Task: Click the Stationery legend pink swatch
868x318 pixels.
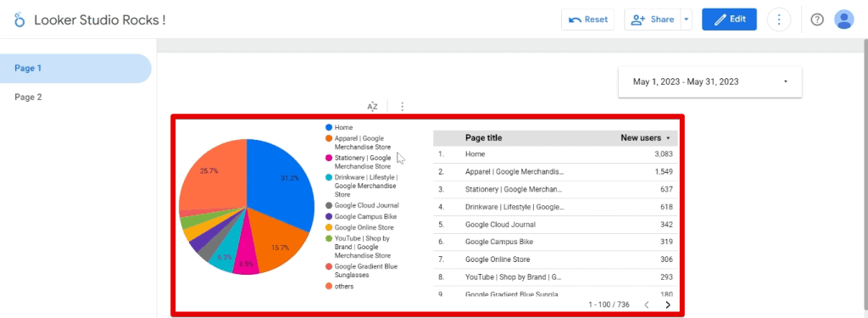Action: tap(329, 158)
